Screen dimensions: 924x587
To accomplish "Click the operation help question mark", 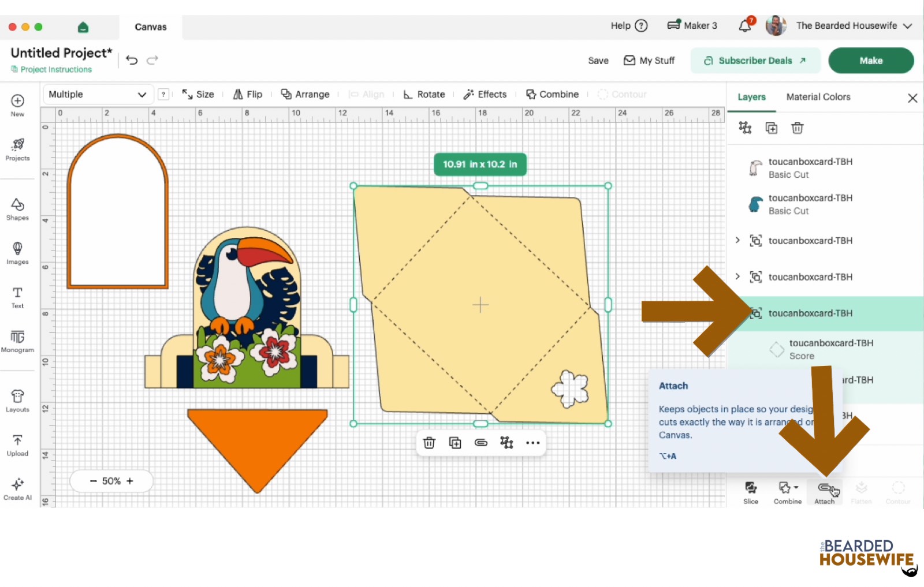I will click(164, 94).
